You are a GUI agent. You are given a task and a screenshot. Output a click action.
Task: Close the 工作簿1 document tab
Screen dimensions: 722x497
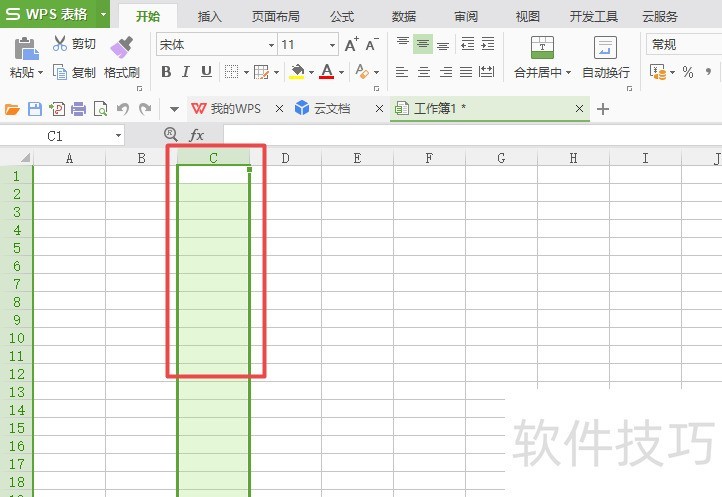pos(579,109)
